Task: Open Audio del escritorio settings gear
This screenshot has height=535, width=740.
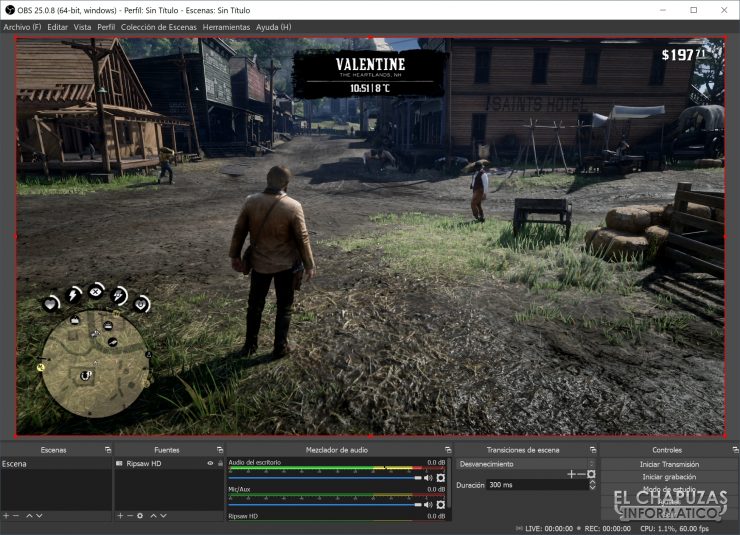Action: coord(441,478)
